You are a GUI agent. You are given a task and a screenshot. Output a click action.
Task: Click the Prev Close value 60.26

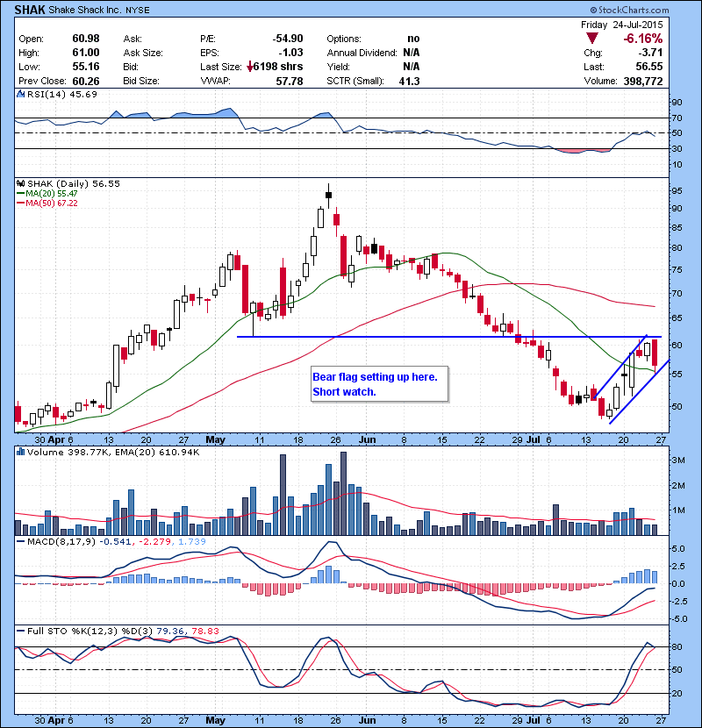point(86,81)
